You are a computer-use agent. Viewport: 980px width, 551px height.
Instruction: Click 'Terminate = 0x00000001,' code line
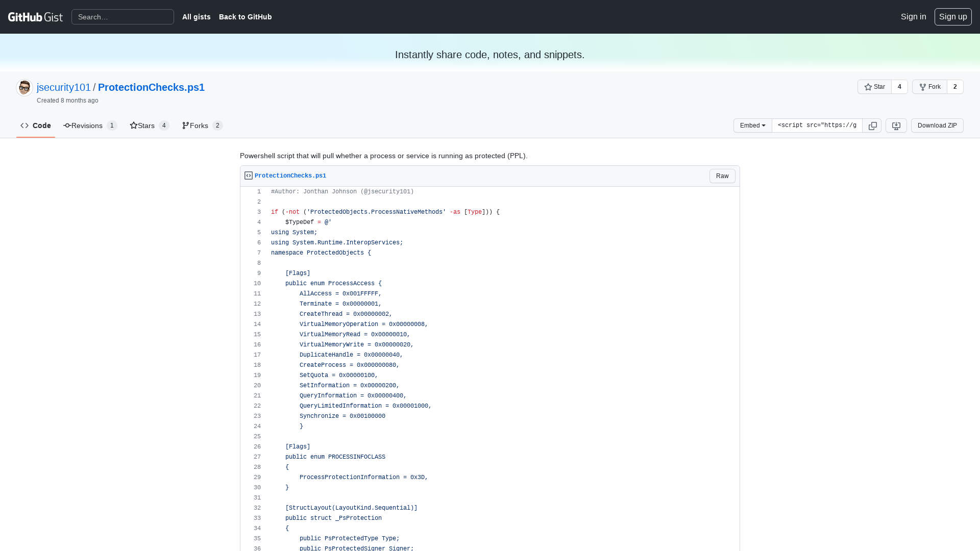click(340, 304)
